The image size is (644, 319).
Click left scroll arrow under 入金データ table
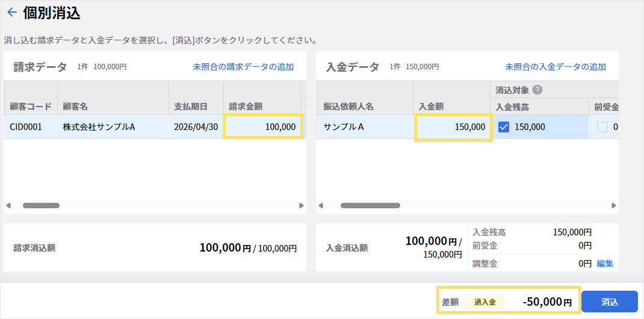tap(321, 205)
